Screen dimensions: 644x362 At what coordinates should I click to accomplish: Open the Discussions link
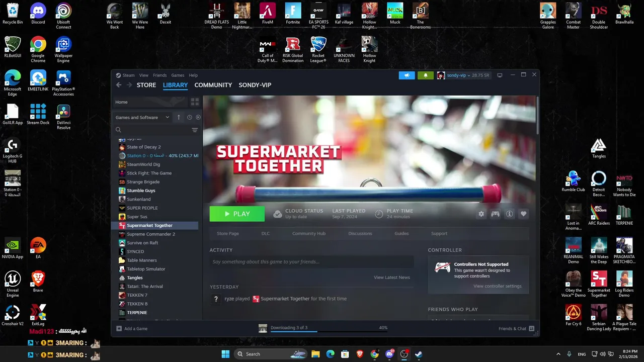[x=360, y=233]
